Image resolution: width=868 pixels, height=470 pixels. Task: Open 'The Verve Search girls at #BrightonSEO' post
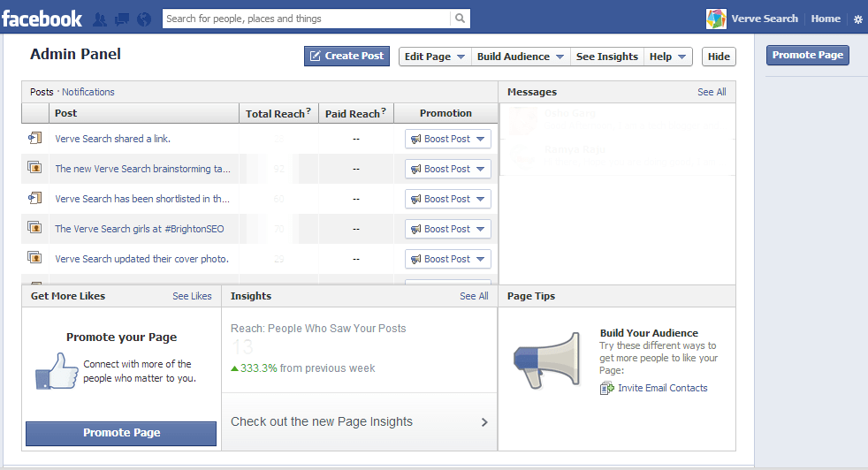pyautogui.click(x=140, y=229)
